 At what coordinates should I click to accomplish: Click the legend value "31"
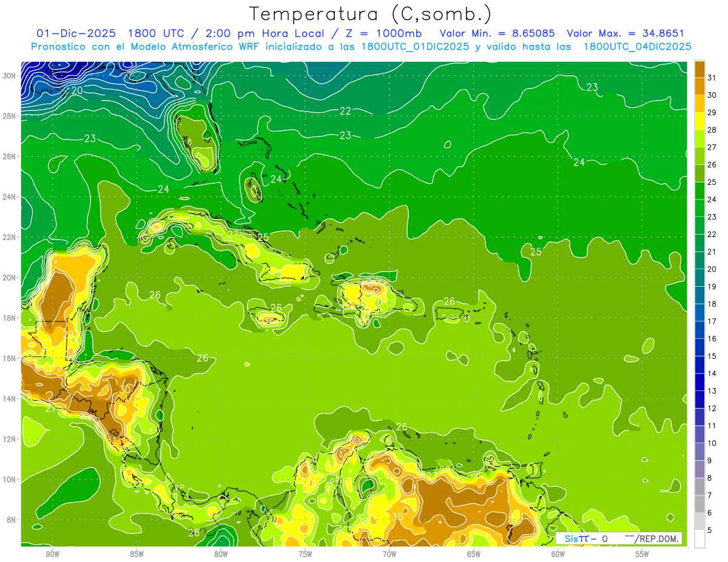712,78
